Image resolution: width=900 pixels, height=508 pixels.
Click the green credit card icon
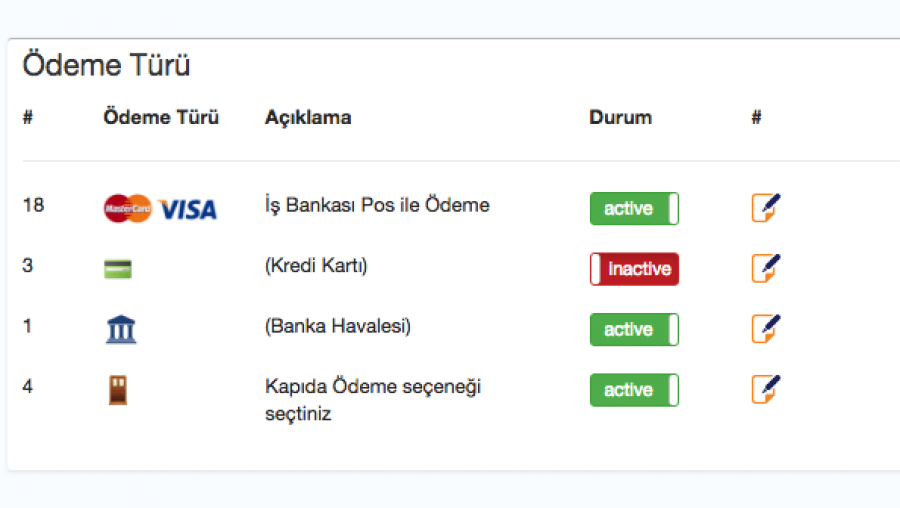click(x=118, y=269)
